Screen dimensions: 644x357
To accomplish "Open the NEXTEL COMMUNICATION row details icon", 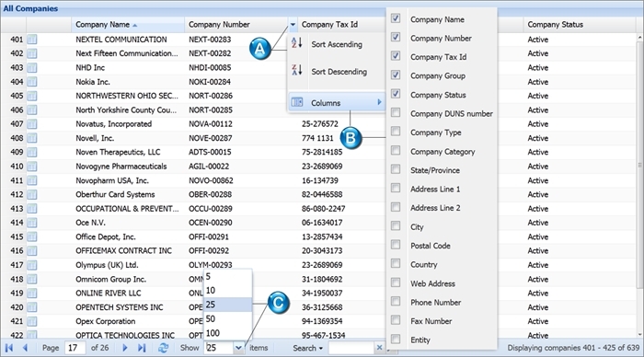I will point(32,40).
